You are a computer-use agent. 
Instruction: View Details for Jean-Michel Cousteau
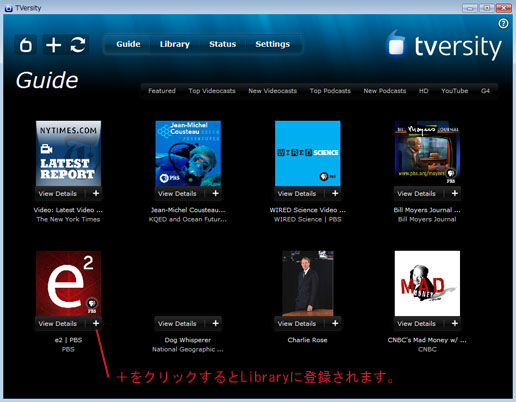[x=177, y=194]
